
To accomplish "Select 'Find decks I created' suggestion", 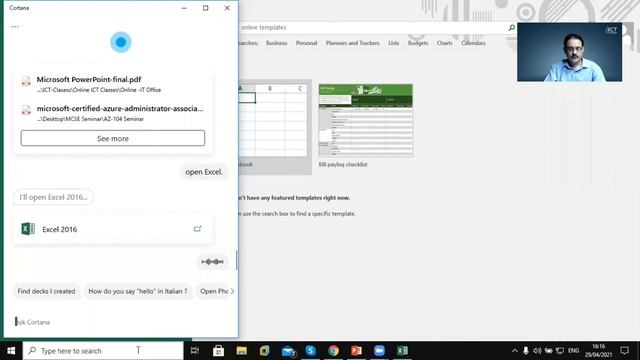I will coord(47,291).
